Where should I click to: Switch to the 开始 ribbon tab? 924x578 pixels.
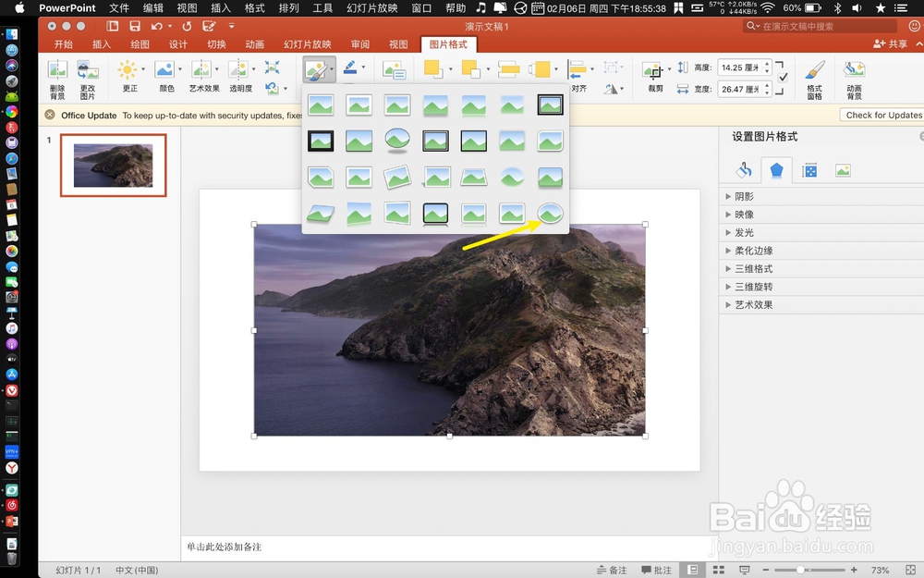click(64, 44)
